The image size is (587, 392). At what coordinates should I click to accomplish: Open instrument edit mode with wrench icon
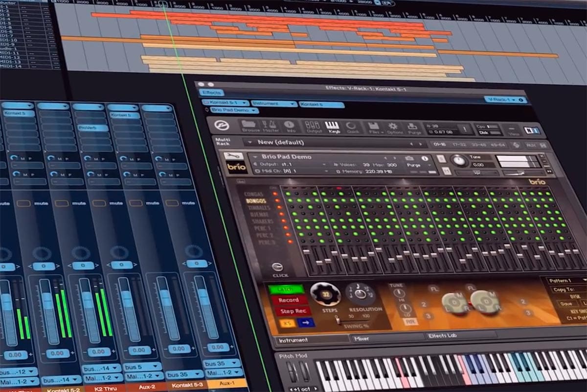[x=233, y=156]
